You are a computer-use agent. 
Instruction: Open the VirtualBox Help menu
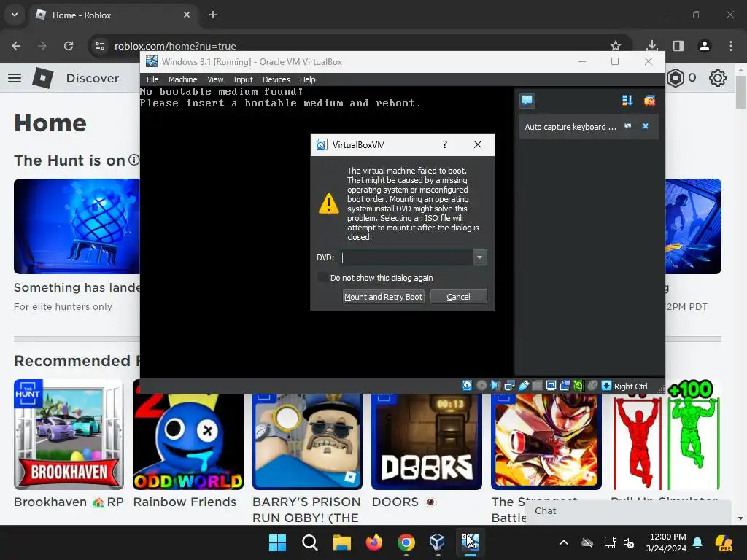(307, 79)
